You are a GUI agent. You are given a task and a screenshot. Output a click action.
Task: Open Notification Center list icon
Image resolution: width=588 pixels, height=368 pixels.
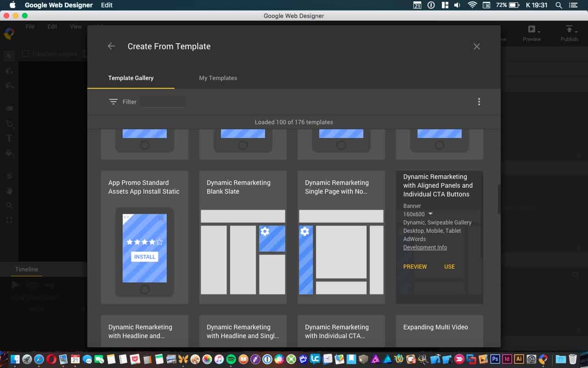(x=573, y=5)
